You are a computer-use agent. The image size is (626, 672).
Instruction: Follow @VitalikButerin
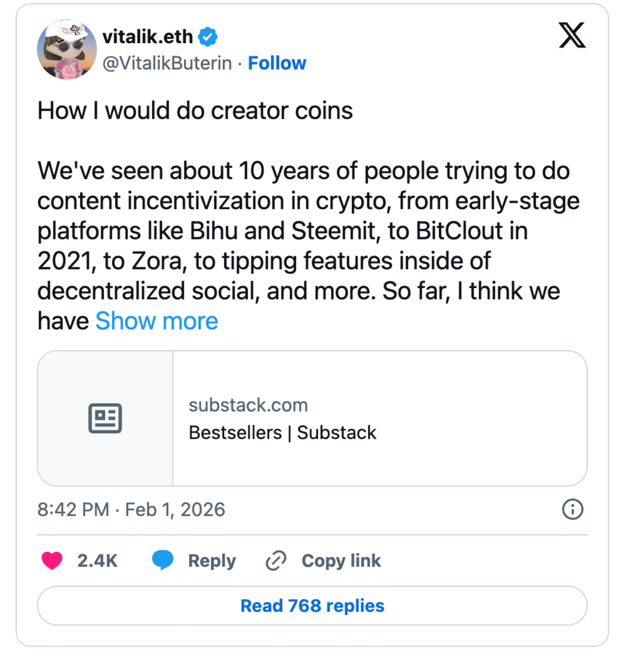click(277, 63)
